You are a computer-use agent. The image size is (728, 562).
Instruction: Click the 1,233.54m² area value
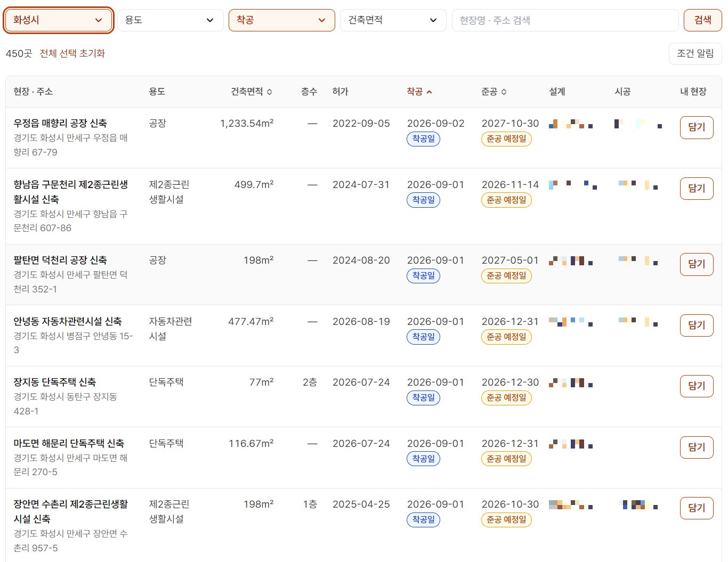click(x=247, y=123)
